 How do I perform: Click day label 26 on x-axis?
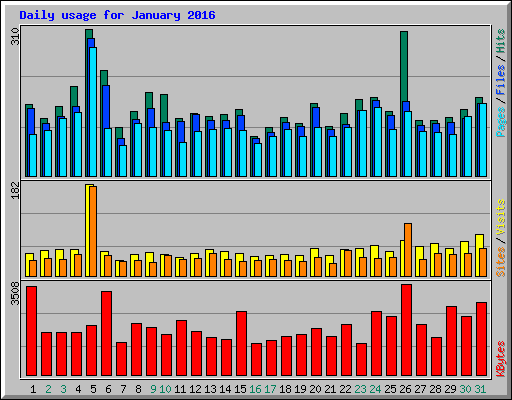(x=405, y=389)
